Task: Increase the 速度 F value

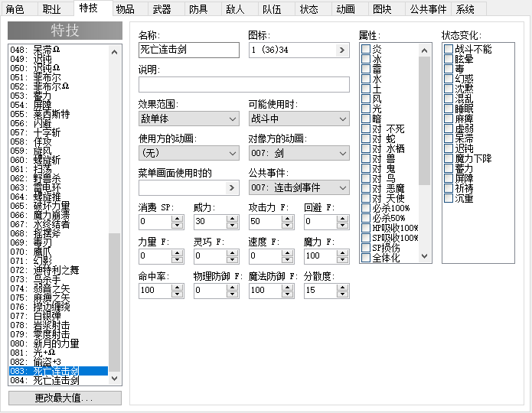Action: tap(288, 253)
